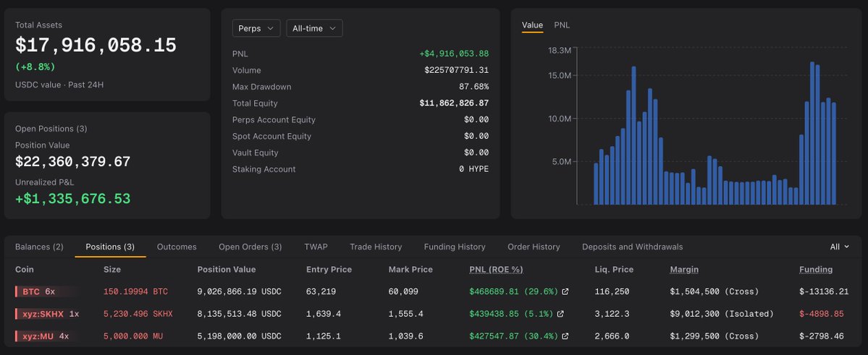Open the Outcomes tab
This screenshot has height=355, width=868.
[177, 247]
